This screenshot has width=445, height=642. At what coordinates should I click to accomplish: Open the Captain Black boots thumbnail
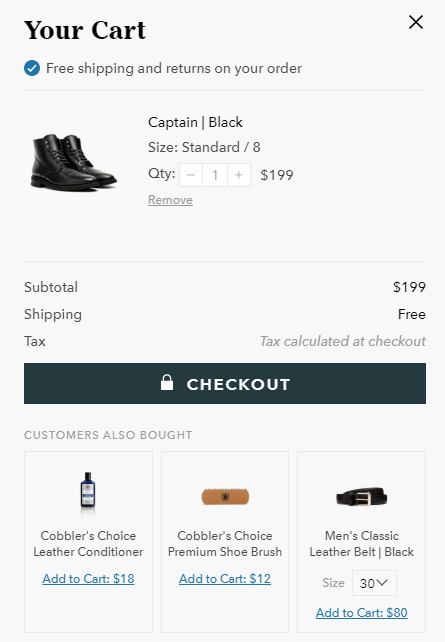(74, 163)
